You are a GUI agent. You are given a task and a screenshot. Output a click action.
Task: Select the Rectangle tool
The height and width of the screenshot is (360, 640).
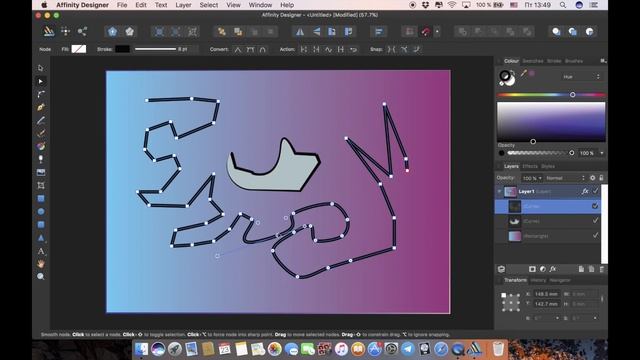(40, 198)
